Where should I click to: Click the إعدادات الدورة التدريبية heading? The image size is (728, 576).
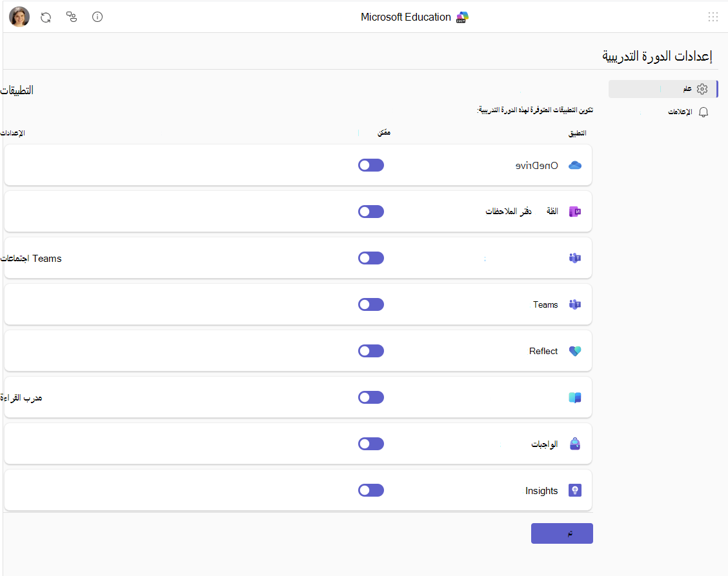click(657, 56)
